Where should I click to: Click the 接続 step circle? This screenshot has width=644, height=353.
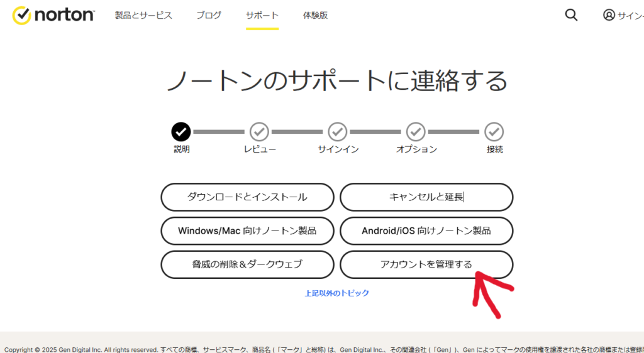click(494, 132)
